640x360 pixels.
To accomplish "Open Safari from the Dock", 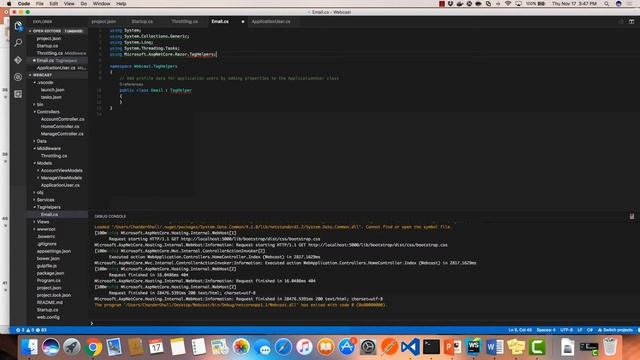I will 283,347.
